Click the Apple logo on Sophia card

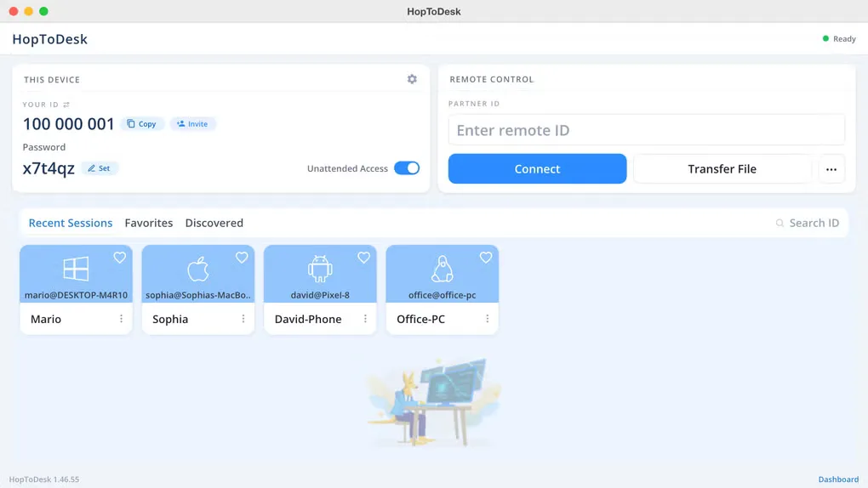[x=198, y=269]
